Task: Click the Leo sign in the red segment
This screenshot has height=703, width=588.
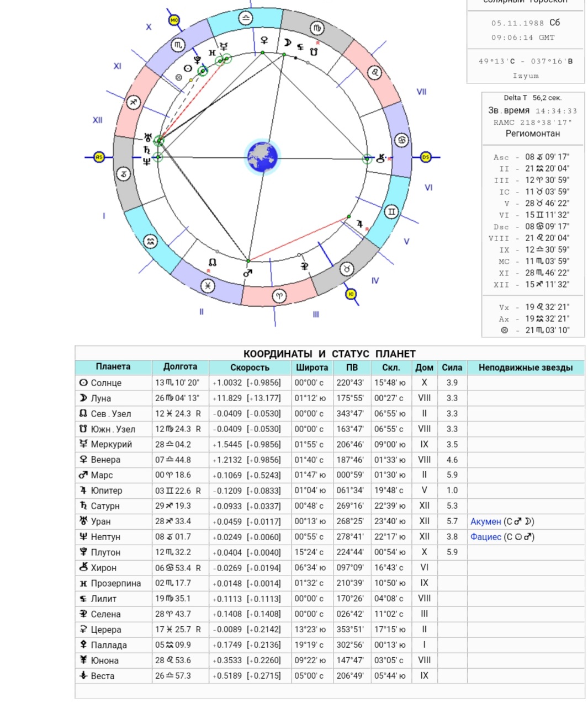Action: [x=375, y=72]
